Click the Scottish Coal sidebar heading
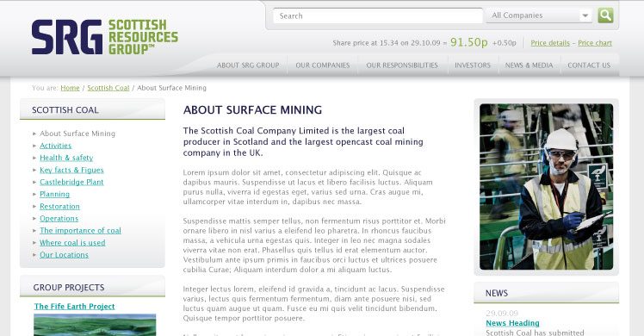 (x=65, y=110)
